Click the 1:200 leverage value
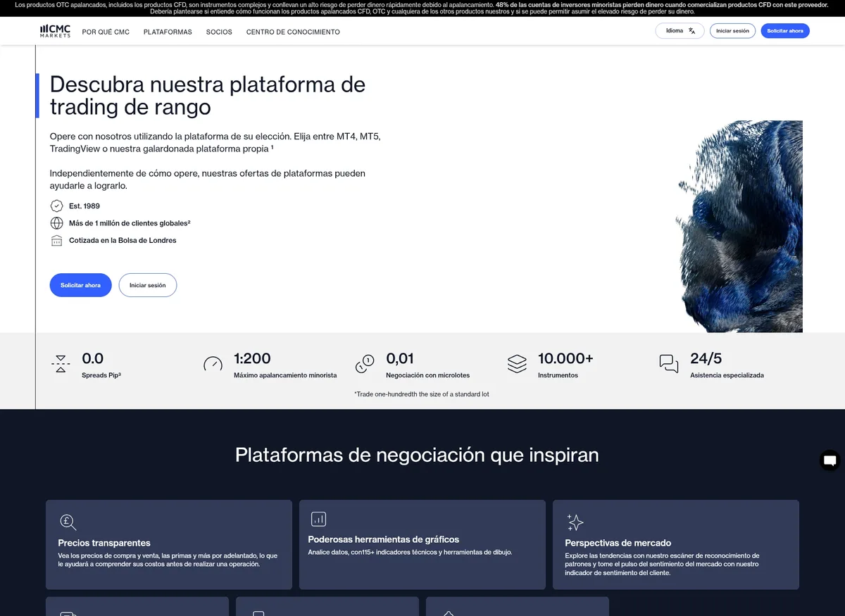The width and height of the screenshot is (845, 616). pyautogui.click(x=252, y=358)
